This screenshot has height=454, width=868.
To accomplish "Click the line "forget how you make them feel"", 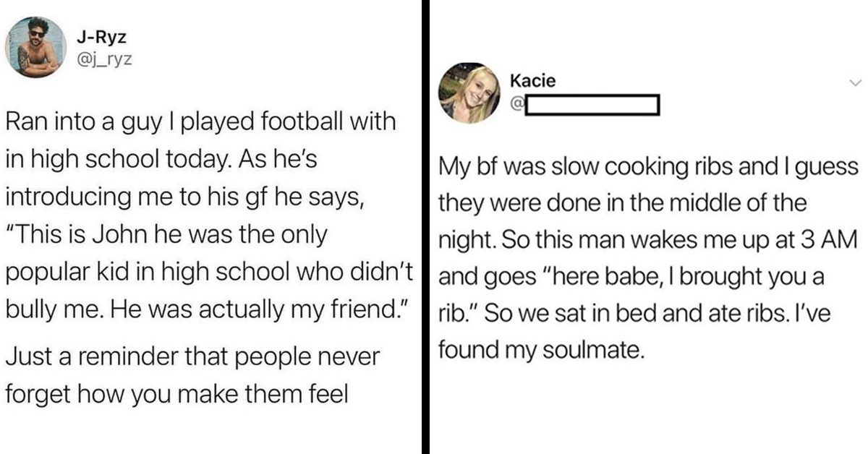I will coord(177,394).
